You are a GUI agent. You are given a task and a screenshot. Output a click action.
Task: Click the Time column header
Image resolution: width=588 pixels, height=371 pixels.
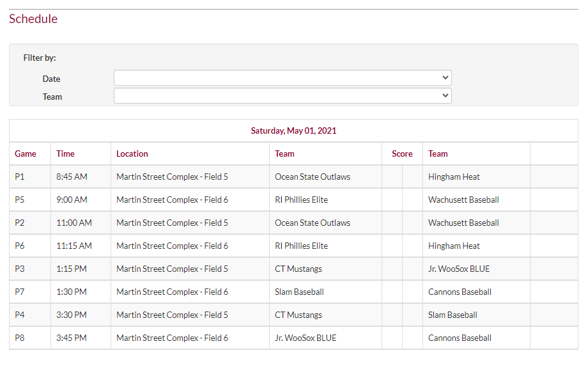click(x=65, y=154)
